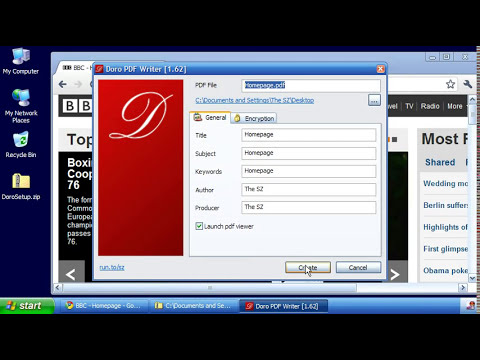
Task: Select the Shared tab under Most Popular
Action: [440, 162]
